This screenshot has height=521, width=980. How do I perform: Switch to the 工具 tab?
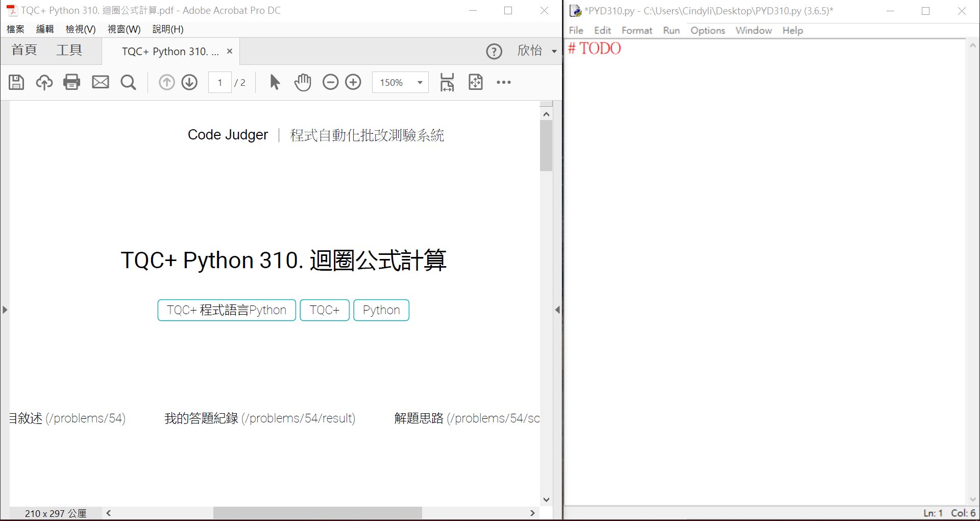tap(69, 50)
